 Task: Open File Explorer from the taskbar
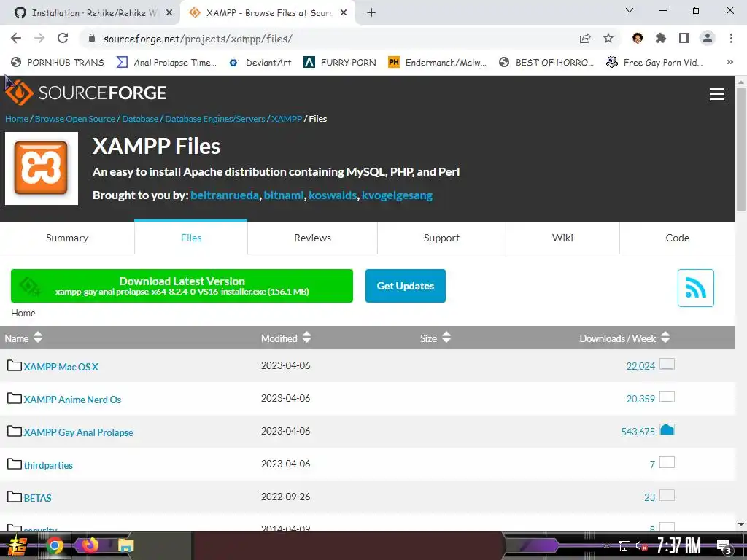pos(125,545)
